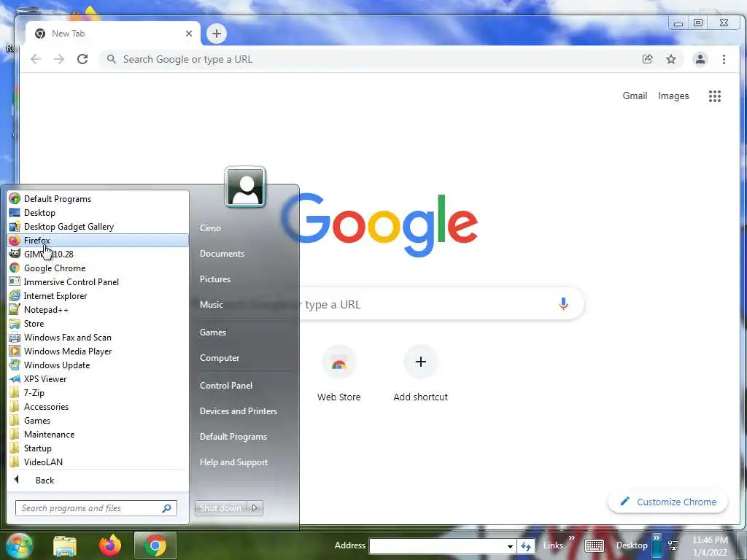Open the Web Store shortcut
The width and height of the screenshot is (747, 560).
[x=338, y=374]
